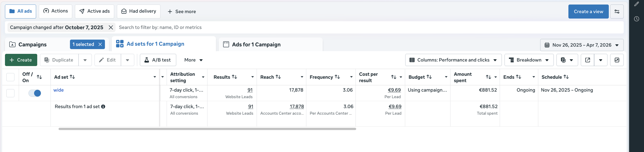644x152 pixels.
Task: Change the date range Nov 26, 2025 – Apr 7, 2026
Action: pyautogui.click(x=582, y=45)
